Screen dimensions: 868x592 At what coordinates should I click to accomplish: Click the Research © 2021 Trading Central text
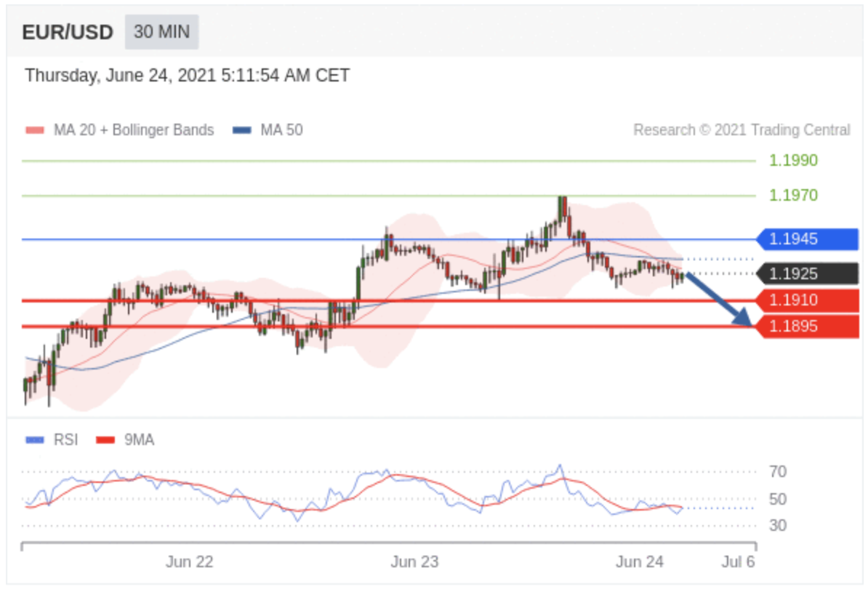pyautogui.click(x=742, y=130)
